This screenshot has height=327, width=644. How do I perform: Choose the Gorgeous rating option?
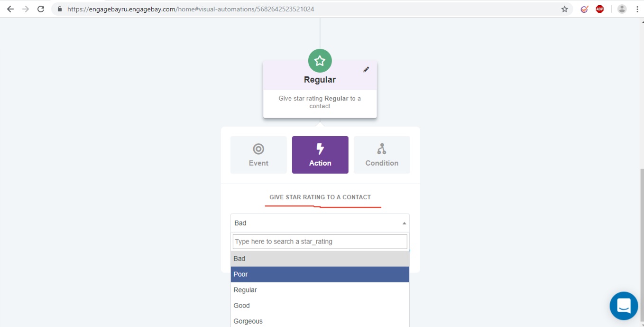(320, 321)
